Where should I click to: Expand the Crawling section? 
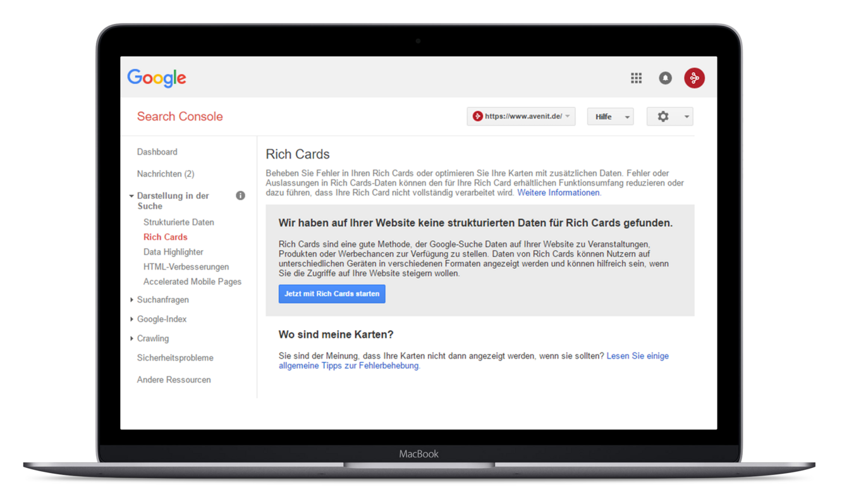point(131,339)
